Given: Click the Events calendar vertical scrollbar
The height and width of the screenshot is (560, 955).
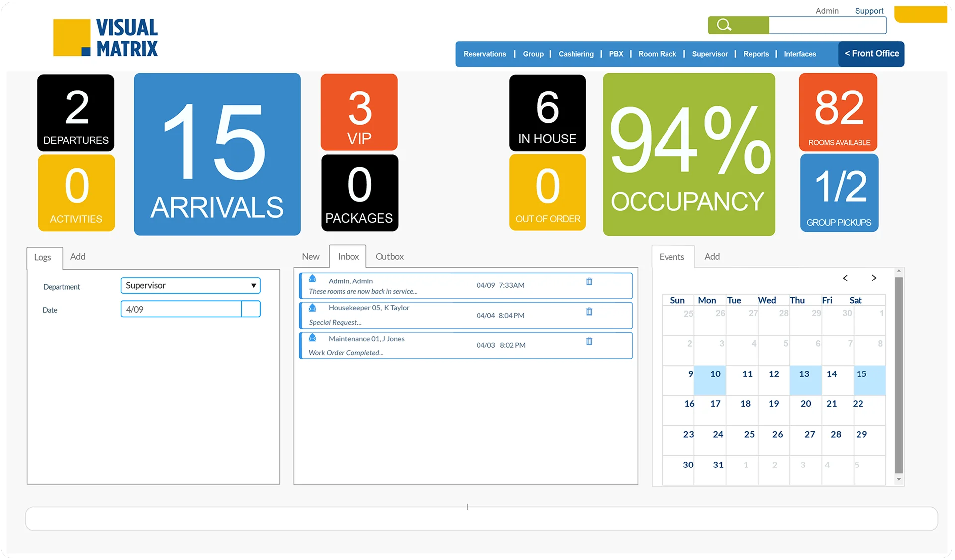Looking at the screenshot, I should tap(899, 375).
